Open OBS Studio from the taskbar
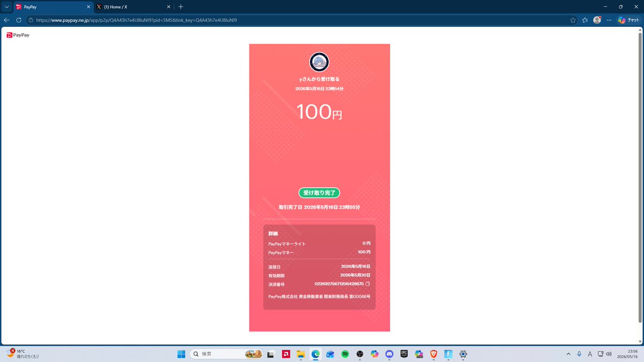 (x=360, y=354)
